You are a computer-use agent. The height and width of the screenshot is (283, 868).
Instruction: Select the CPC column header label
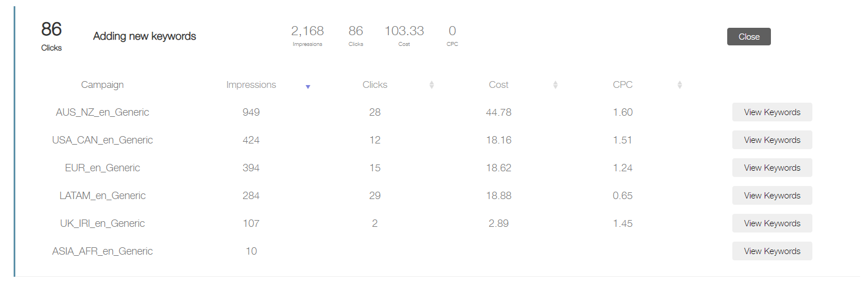623,85
